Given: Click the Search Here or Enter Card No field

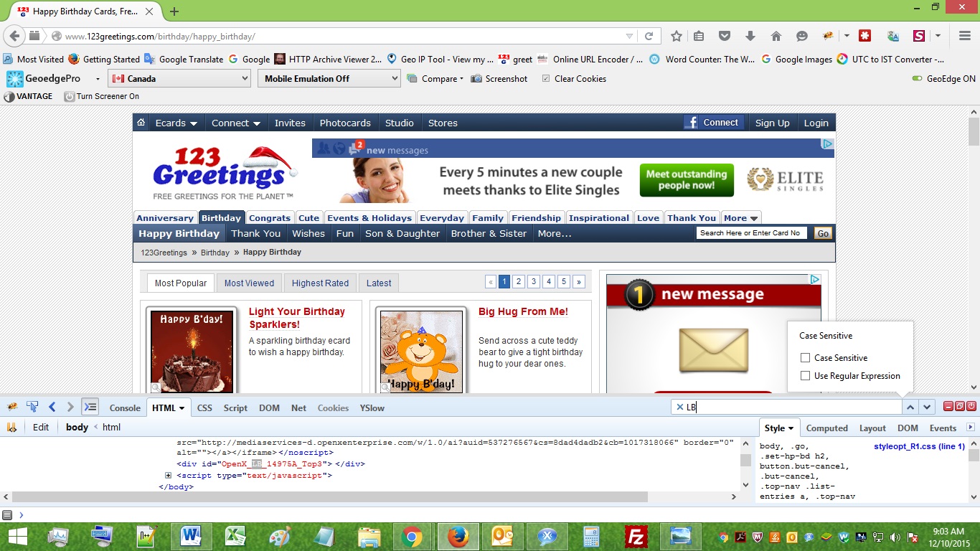Looking at the screenshot, I should point(752,233).
